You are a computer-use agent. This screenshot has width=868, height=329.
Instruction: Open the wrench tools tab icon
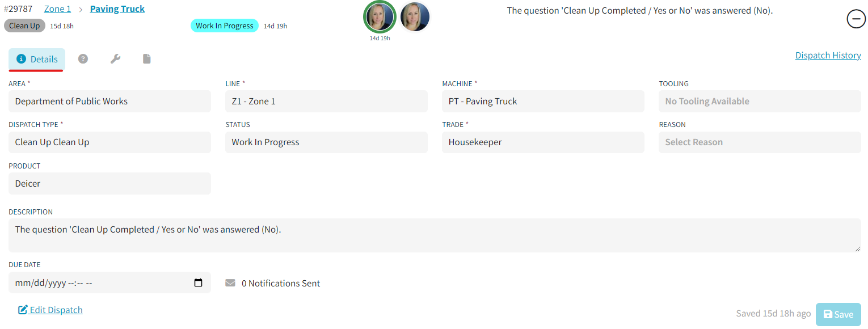coord(115,58)
